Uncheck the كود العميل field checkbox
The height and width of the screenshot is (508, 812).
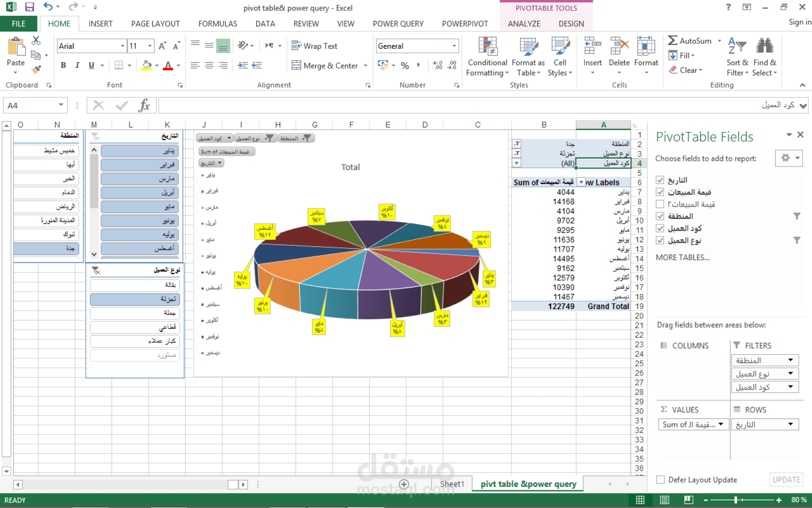(x=660, y=228)
